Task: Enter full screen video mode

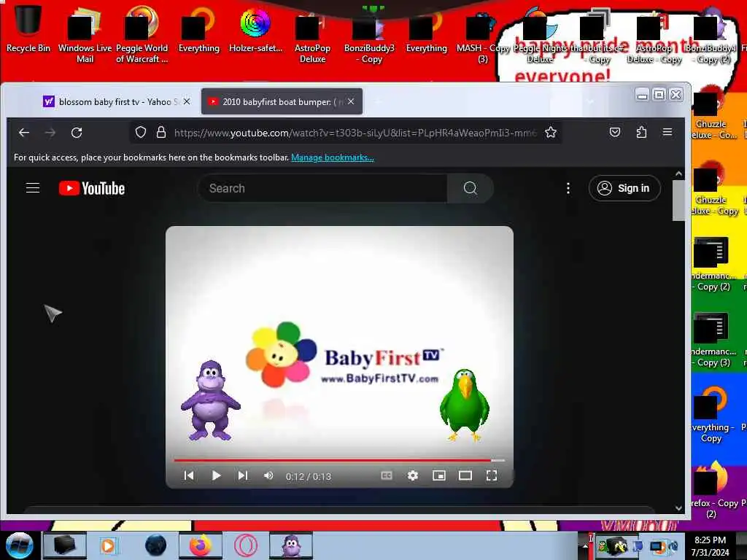Action: [492, 475]
